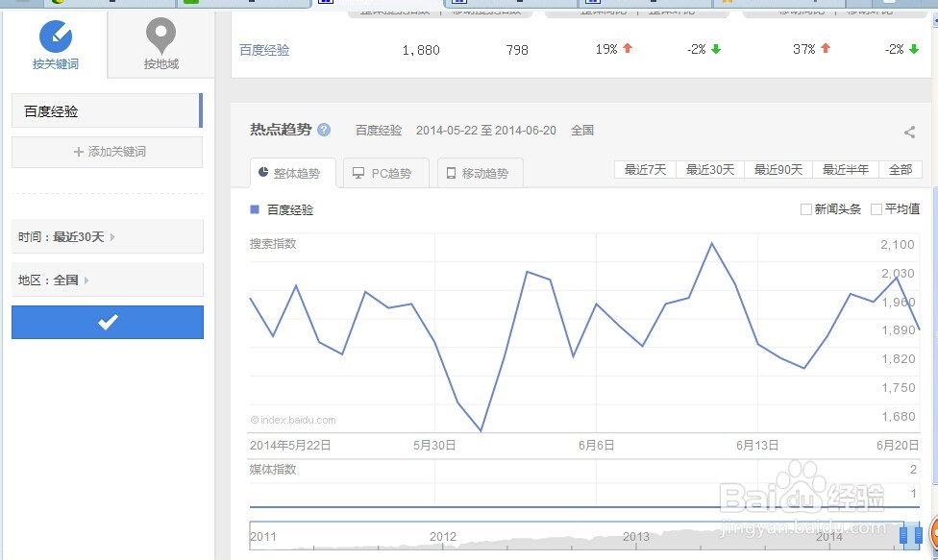The image size is (938, 560).
Task: Click 2012 on the bottom timeline
Action: pyautogui.click(x=443, y=537)
